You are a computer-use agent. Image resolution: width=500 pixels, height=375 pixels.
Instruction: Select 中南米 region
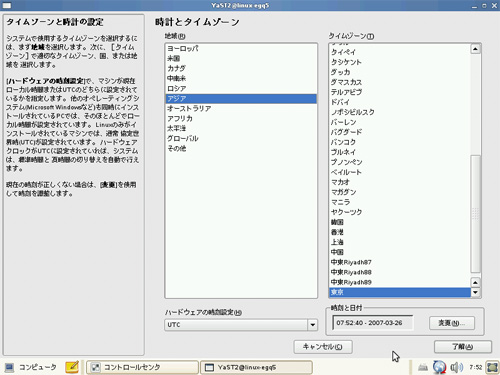(x=241, y=79)
